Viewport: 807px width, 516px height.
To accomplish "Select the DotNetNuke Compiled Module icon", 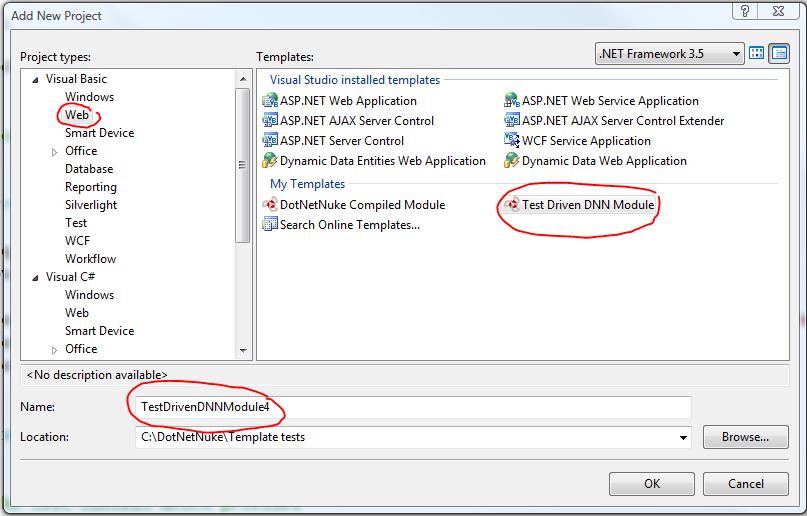I will click(270, 204).
